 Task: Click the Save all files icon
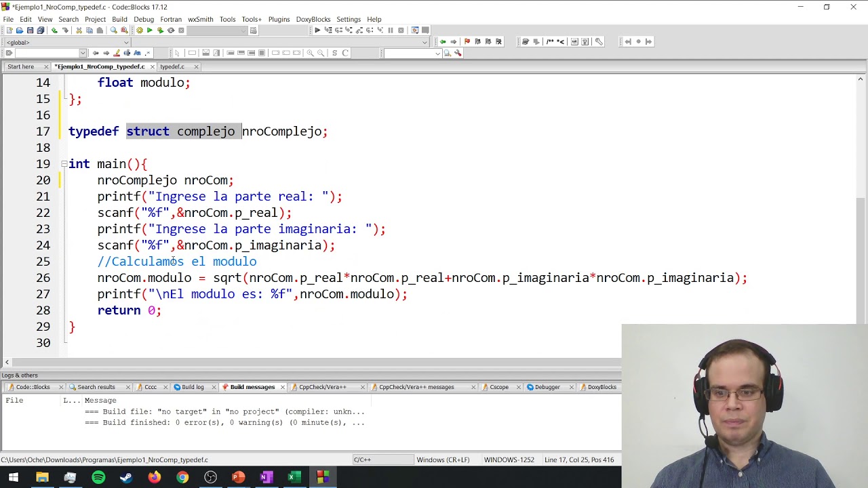click(41, 30)
